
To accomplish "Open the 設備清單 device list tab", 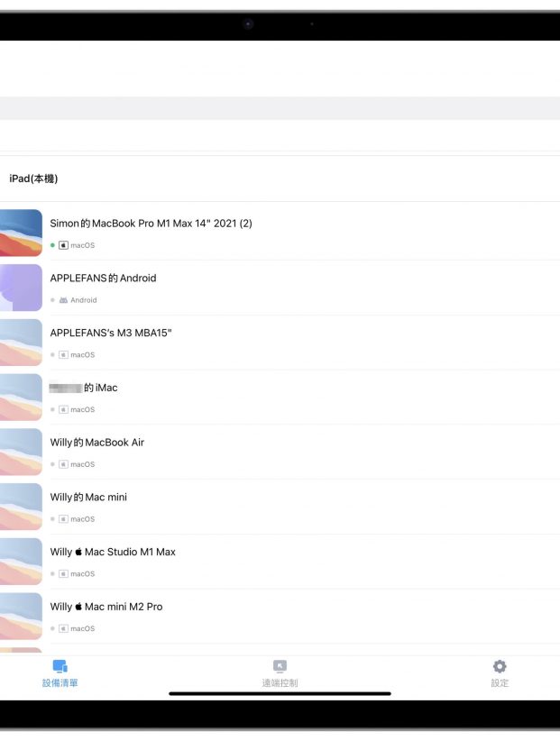I will (60, 682).
